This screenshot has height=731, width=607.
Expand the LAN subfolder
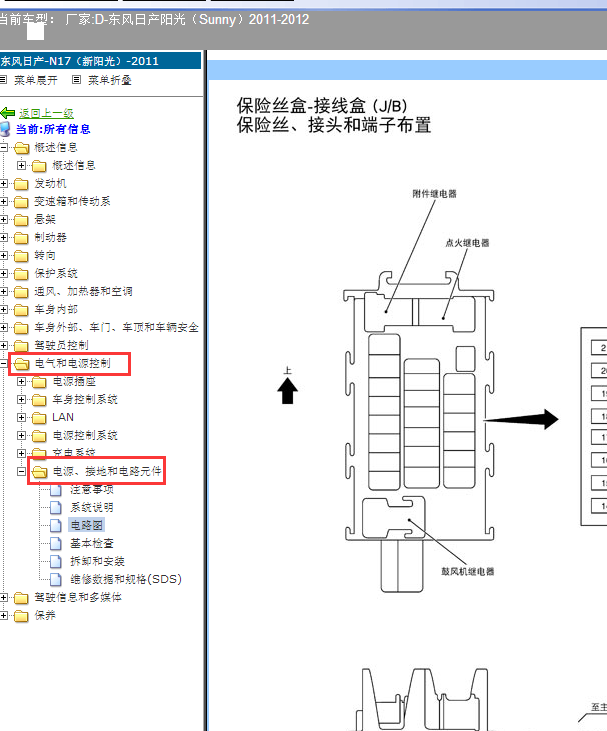pos(21,417)
